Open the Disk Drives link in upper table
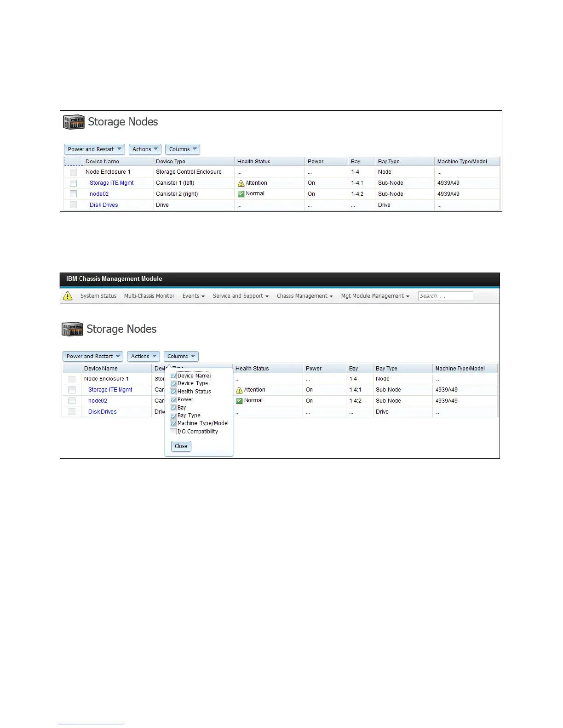 coord(103,205)
